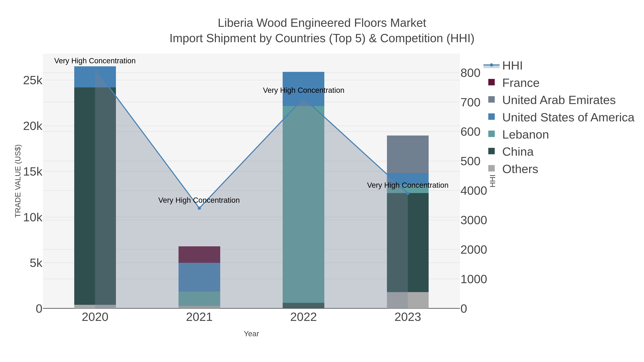Click the Liberia Wood Engineered Floors Market title
The height and width of the screenshot is (362, 644).
point(322,23)
